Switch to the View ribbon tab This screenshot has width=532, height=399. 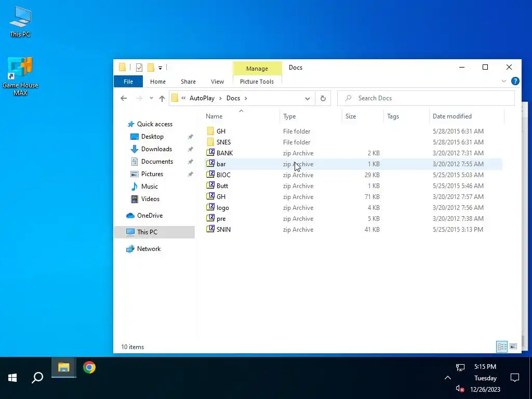click(x=218, y=82)
